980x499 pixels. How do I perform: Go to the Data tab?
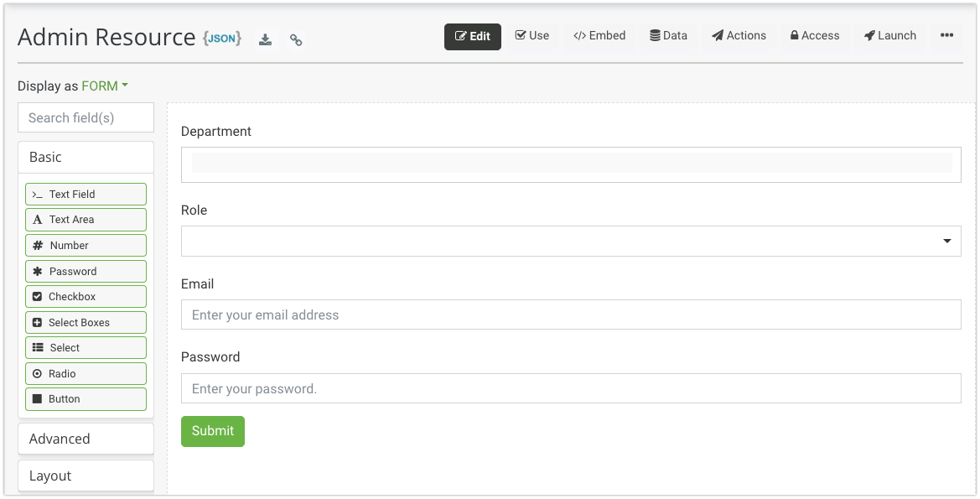[x=668, y=36]
